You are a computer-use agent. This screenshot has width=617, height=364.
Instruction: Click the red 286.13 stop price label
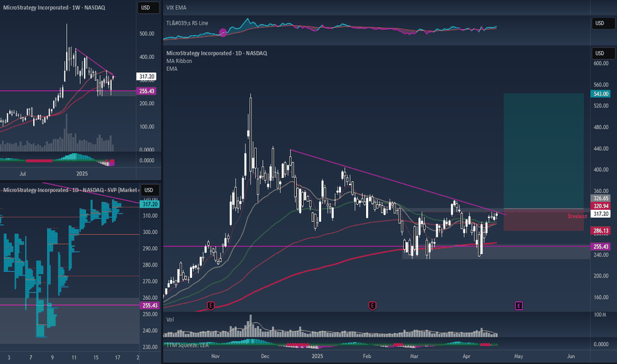pos(600,230)
